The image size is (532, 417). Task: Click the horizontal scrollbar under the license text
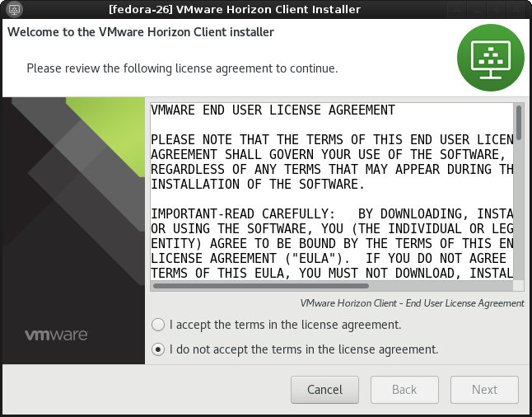333,286
